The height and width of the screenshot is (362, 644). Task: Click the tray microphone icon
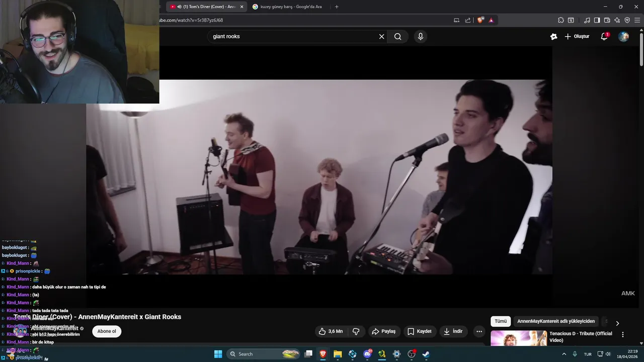tap(575, 354)
